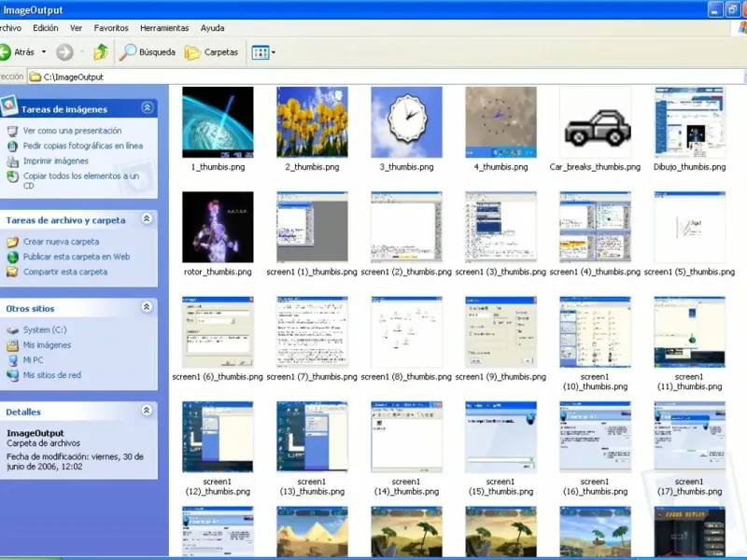The width and height of the screenshot is (747, 560).
Task: Collapse the Otros sitios panel
Action: click(147, 307)
